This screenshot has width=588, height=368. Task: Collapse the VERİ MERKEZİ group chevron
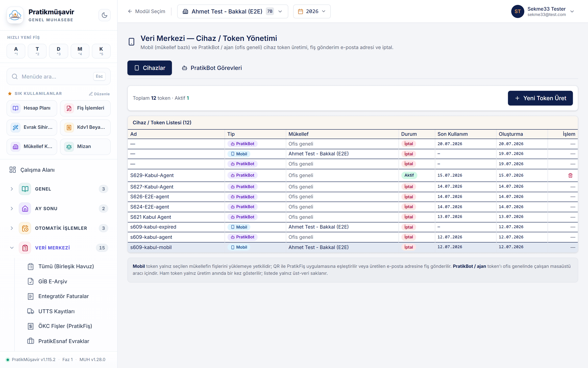click(12, 248)
